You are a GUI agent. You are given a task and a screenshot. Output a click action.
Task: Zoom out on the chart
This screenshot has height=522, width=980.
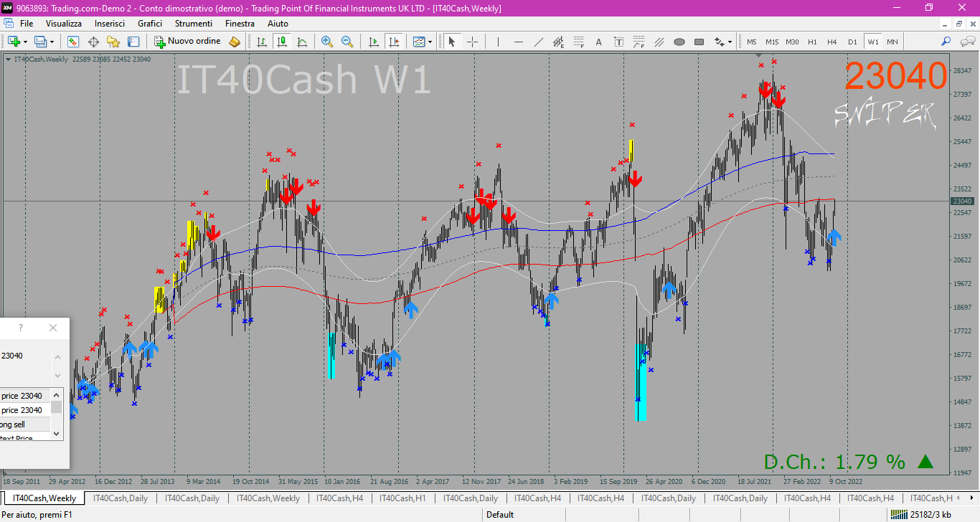347,42
